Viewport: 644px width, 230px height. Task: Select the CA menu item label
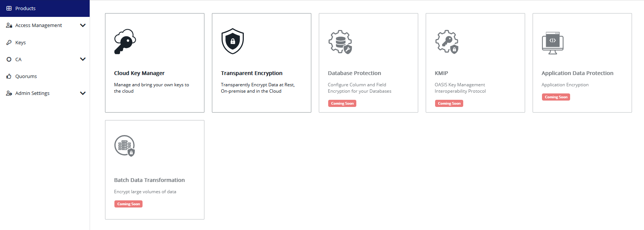18,59
